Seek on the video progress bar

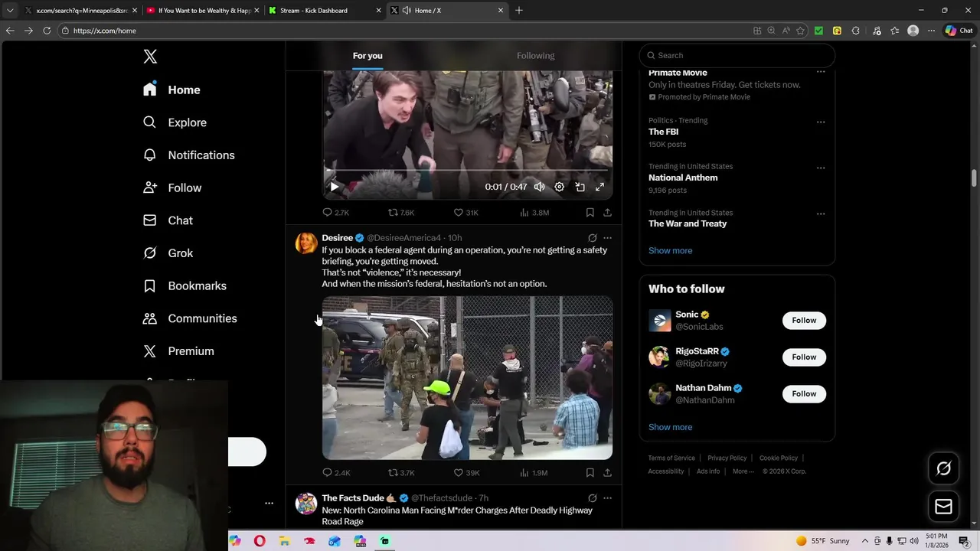click(467, 171)
